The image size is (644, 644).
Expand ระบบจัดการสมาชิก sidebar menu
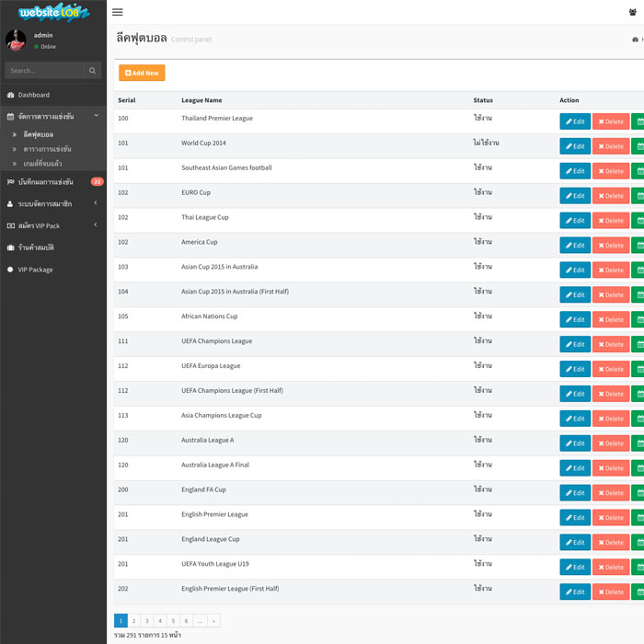(x=53, y=203)
